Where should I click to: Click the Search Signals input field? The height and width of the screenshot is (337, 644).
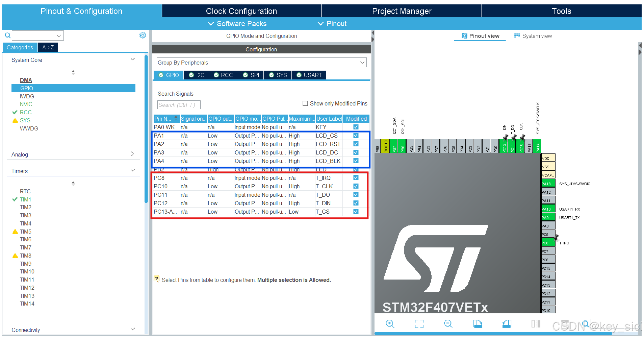[179, 105]
